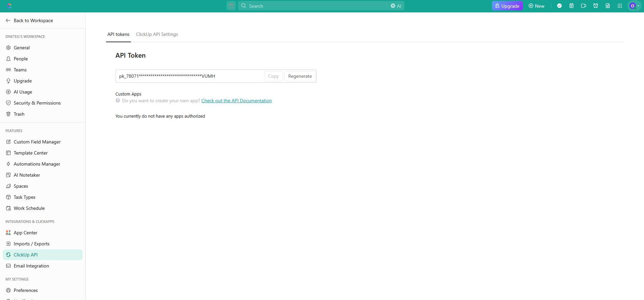Open the checkmark tasks icon in the top bar

pos(559,6)
